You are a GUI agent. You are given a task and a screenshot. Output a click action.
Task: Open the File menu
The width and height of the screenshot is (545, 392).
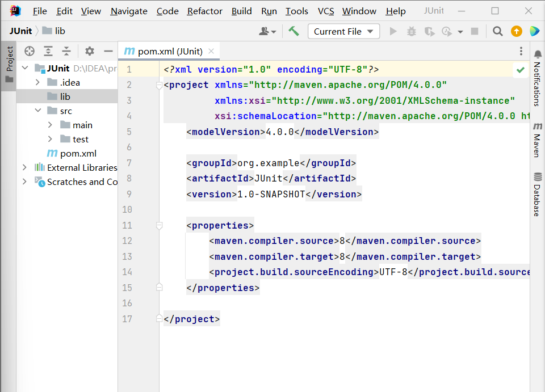(x=40, y=11)
